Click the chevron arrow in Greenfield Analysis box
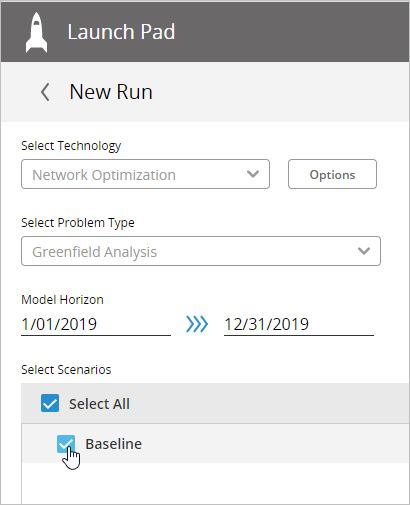 (x=364, y=251)
